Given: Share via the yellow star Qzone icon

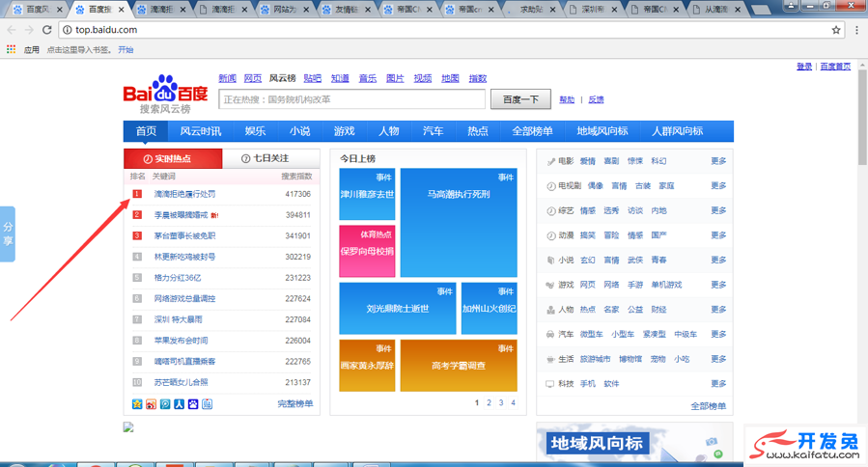Looking at the screenshot, I should coord(137,404).
